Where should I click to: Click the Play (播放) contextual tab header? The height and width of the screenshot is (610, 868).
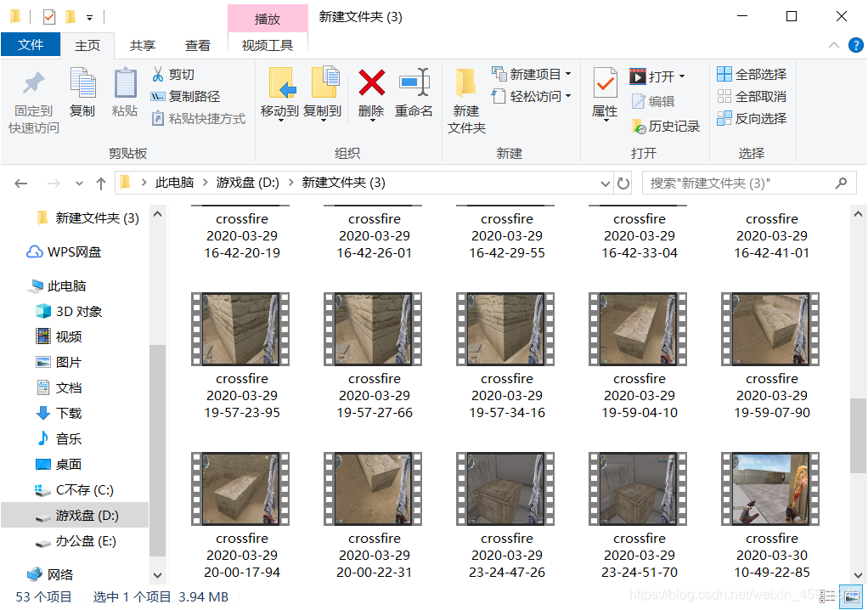coord(268,19)
